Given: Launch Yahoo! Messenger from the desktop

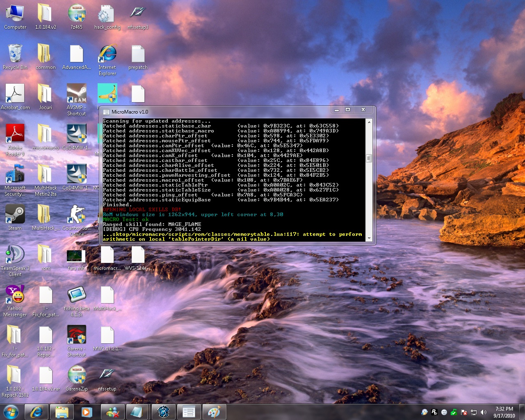Looking at the screenshot, I should [x=15, y=295].
